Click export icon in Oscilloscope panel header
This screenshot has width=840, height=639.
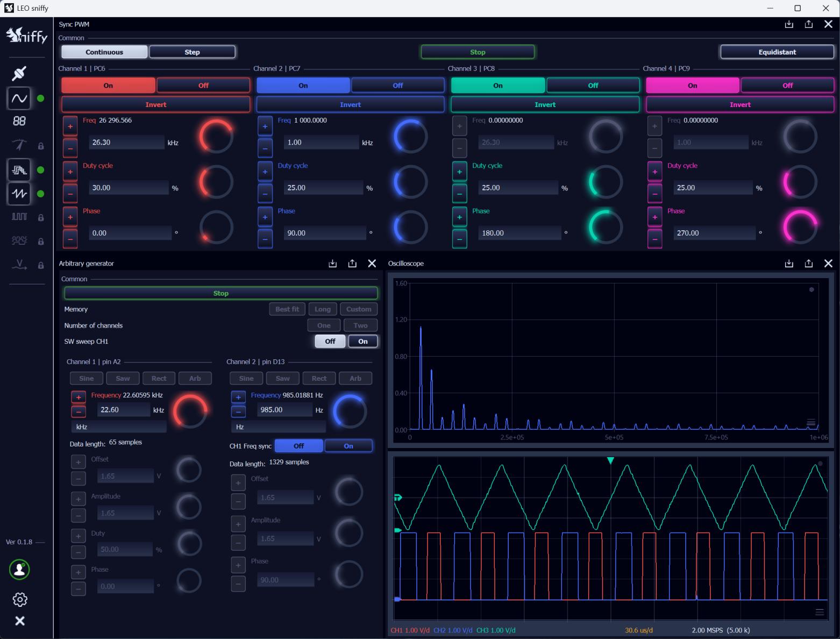(808, 264)
